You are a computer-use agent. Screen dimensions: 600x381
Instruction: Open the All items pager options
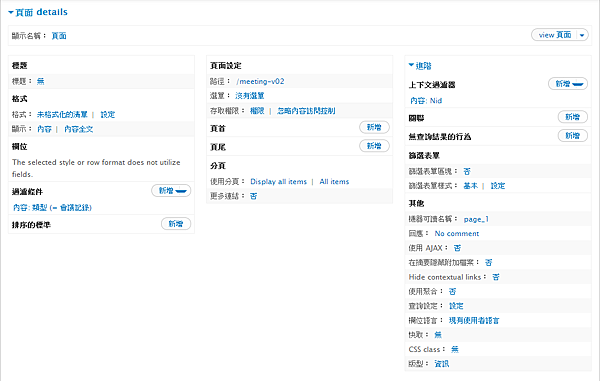coord(334,181)
